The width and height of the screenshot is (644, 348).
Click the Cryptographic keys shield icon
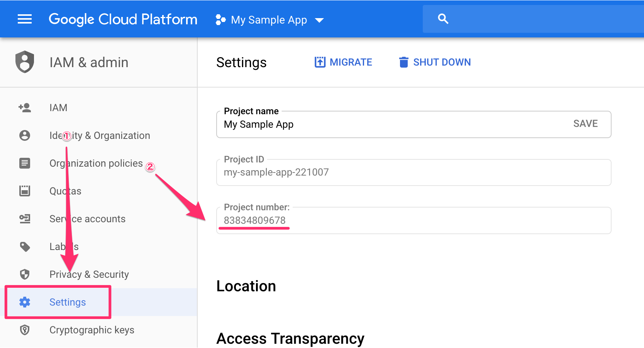coord(25,330)
